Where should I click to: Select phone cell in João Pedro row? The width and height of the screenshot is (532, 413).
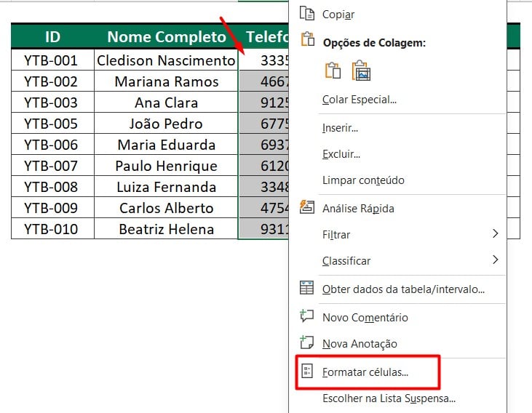[x=263, y=123]
